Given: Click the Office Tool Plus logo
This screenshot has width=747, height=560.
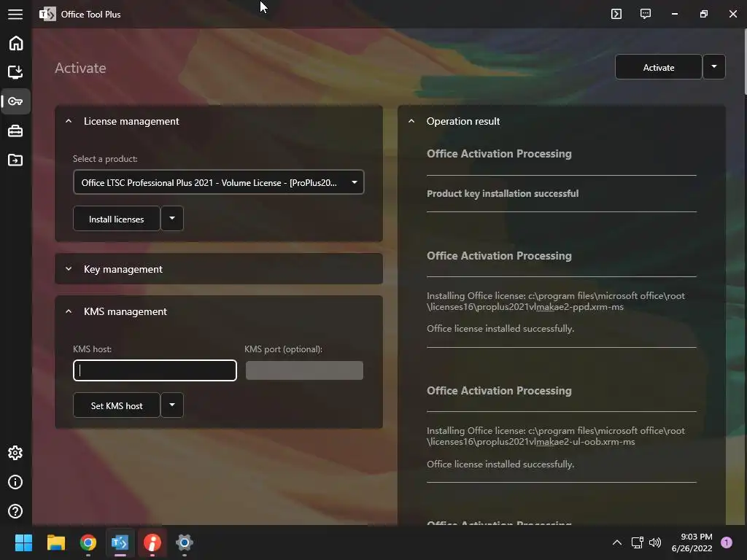Looking at the screenshot, I should click(47, 15).
